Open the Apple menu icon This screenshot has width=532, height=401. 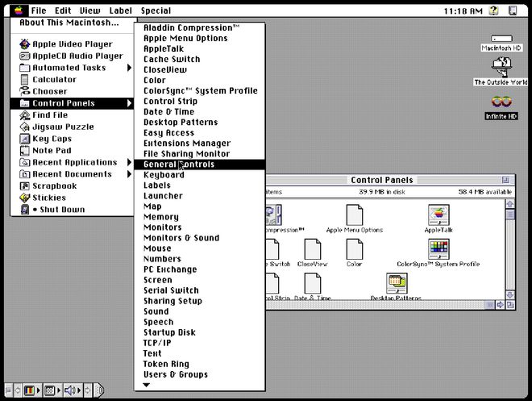coord(19,10)
